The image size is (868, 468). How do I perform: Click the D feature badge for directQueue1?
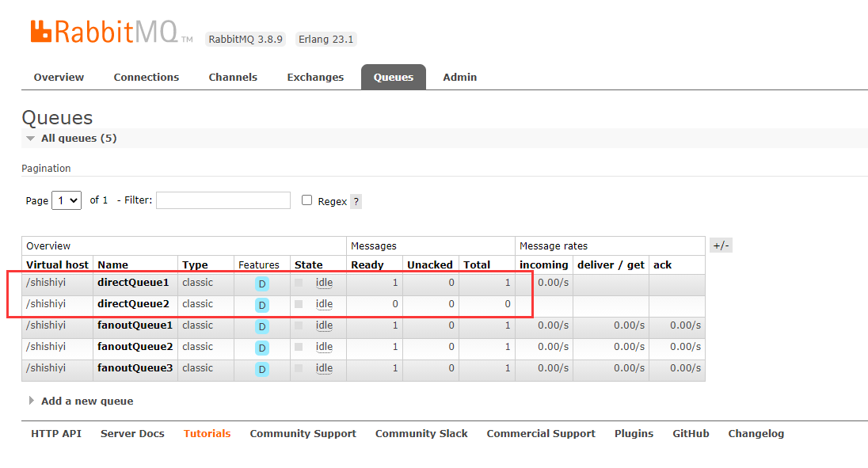coord(262,283)
